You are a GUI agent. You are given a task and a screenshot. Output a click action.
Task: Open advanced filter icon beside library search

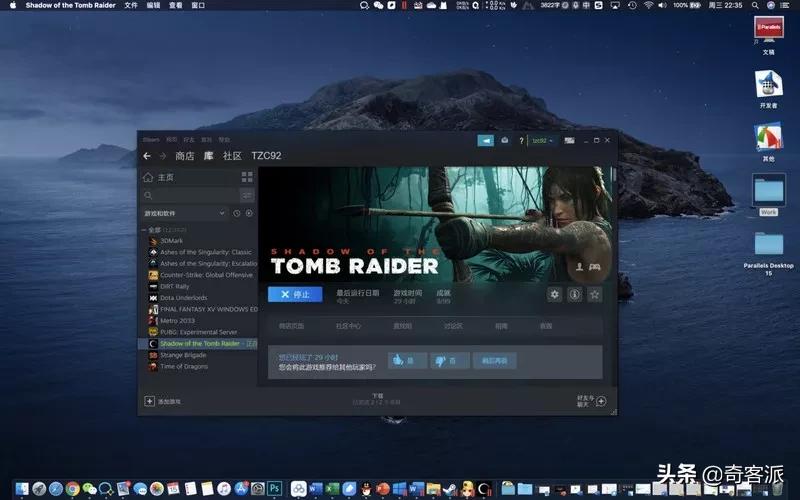coord(247,195)
